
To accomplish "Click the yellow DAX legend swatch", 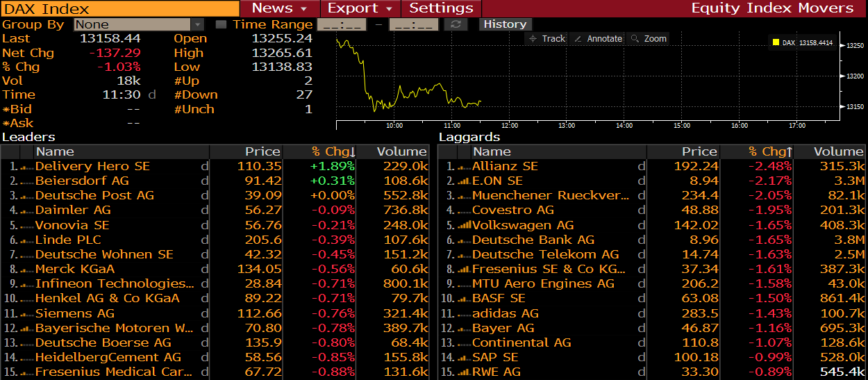I will (x=776, y=42).
